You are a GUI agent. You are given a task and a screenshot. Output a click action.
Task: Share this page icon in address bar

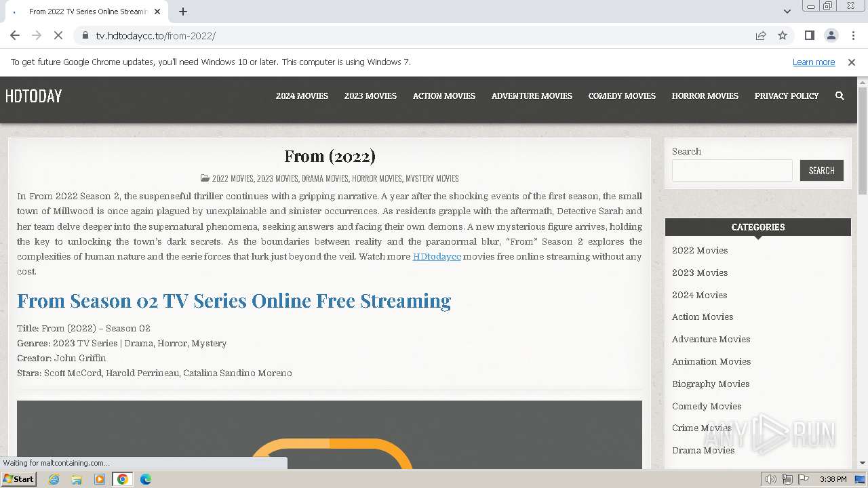[761, 35]
